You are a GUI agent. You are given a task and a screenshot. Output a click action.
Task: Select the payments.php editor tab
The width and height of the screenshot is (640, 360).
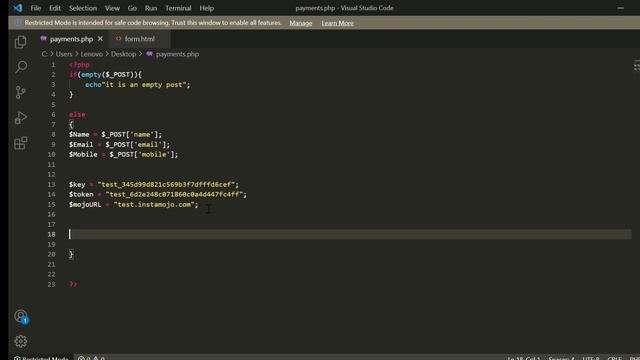point(71,39)
